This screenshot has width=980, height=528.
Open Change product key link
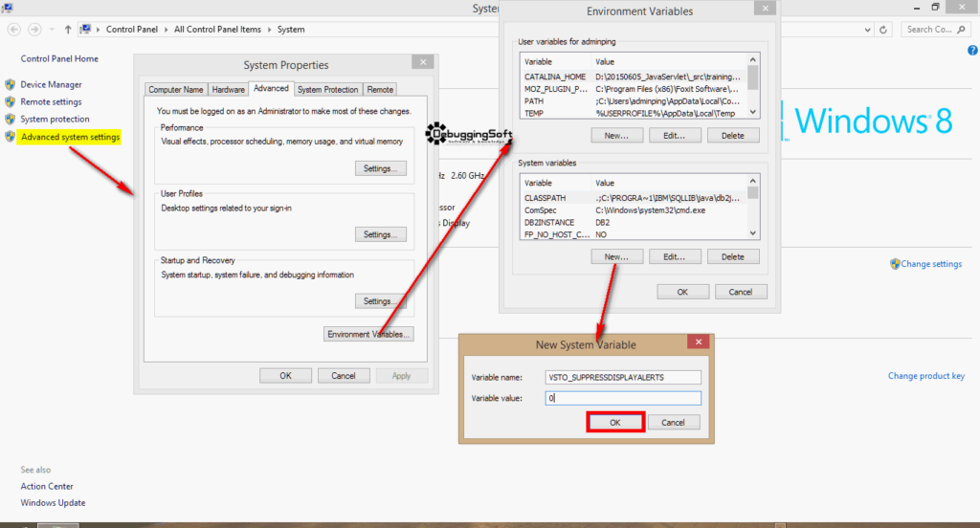925,376
